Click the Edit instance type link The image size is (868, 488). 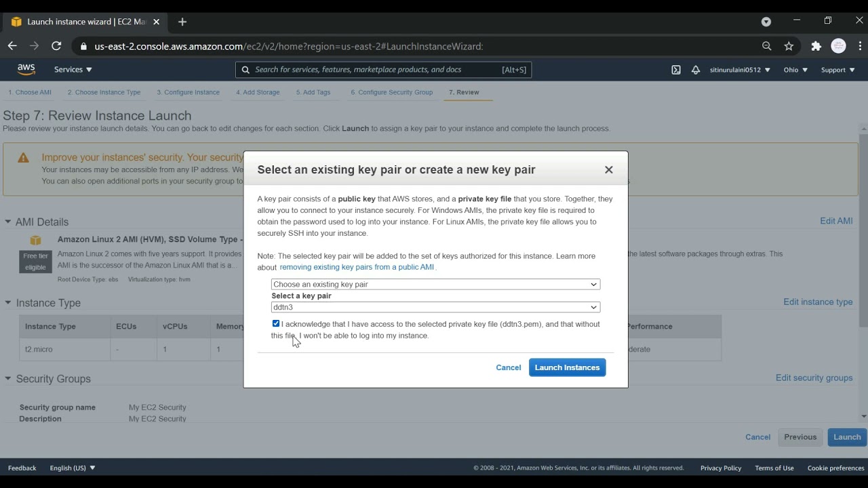(818, 302)
